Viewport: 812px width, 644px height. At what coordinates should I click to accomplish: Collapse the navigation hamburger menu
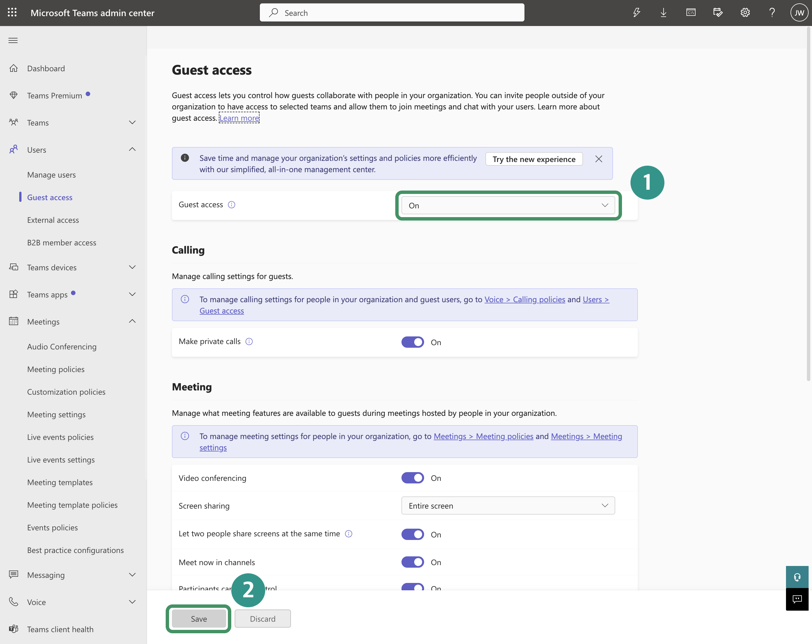click(x=13, y=40)
